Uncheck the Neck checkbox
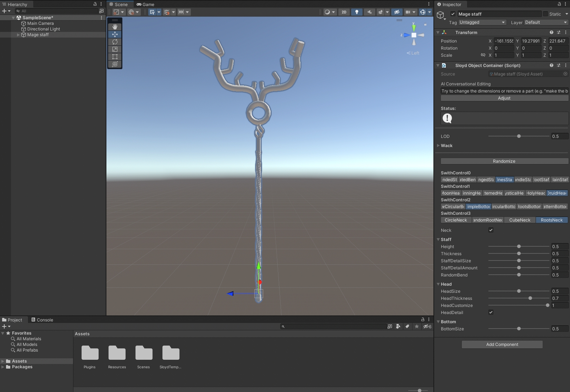The width and height of the screenshot is (570, 392). 491,230
